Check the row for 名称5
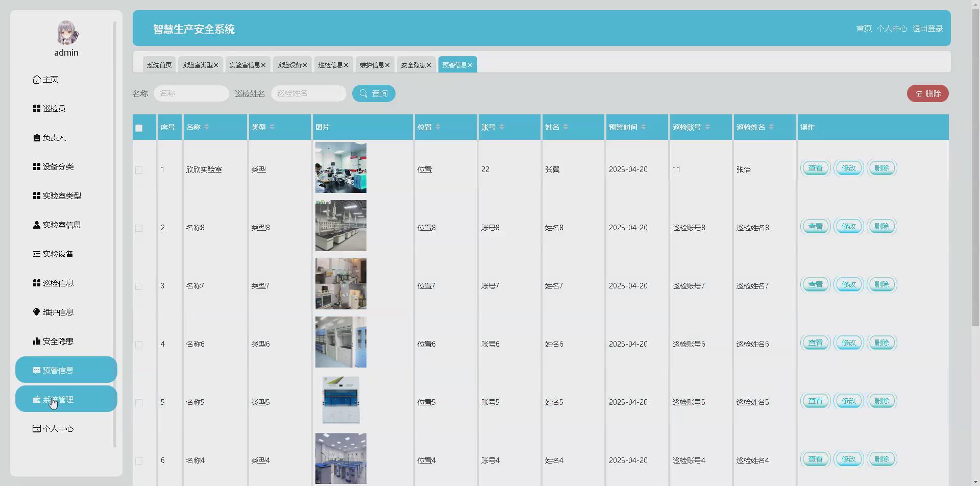This screenshot has width=980, height=486. point(139,403)
